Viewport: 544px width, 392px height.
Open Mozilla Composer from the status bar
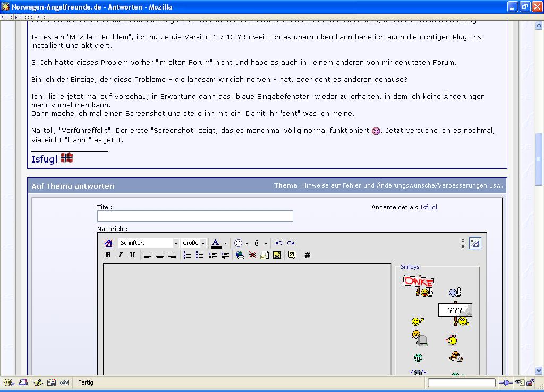pyautogui.click(x=37, y=382)
